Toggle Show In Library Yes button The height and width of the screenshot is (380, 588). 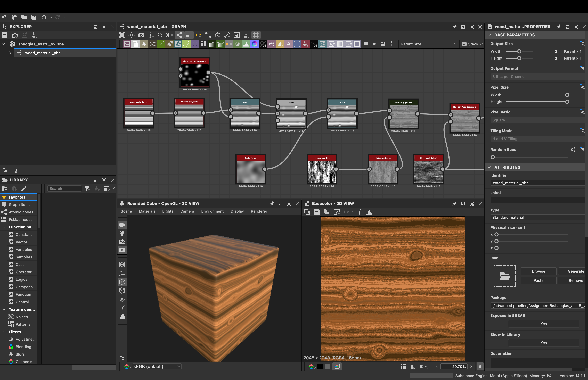[543, 343]
